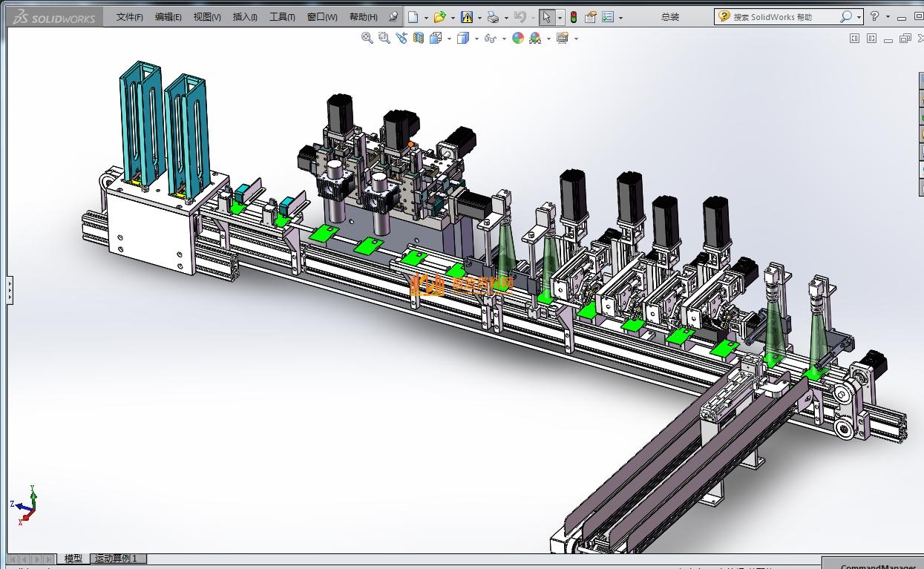Click the Zoom to Fit icon

367,38
